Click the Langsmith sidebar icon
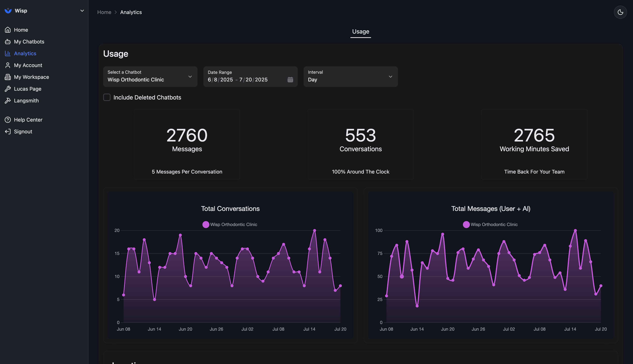This screenshot has width=633, height=364. coord(8,101)
